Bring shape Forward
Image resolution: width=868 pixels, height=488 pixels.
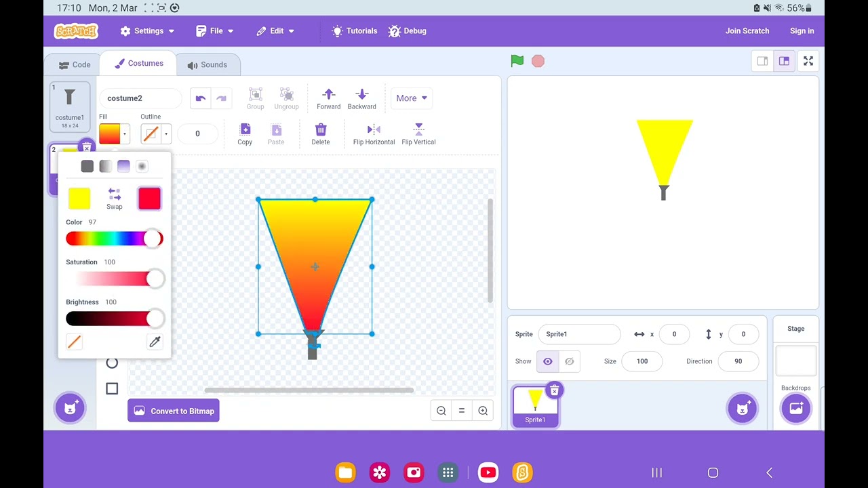click(328, 98)
